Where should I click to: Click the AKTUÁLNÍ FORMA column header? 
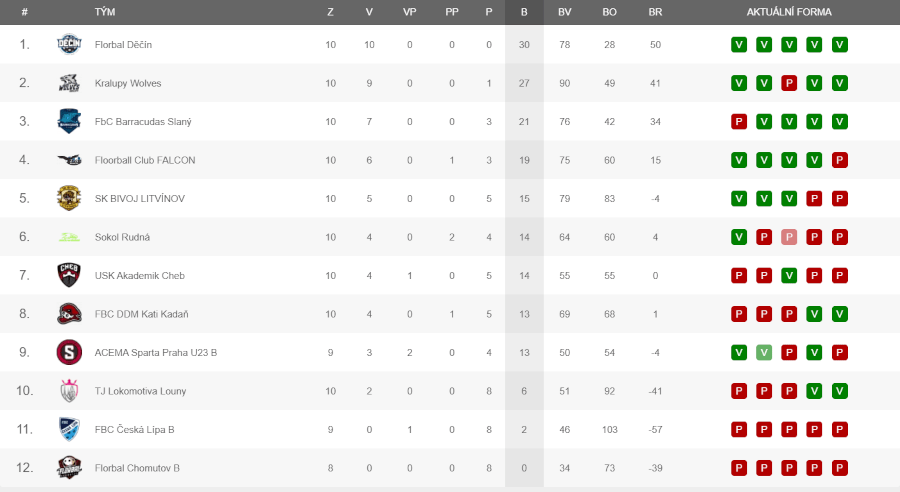[x=789, y=12]
